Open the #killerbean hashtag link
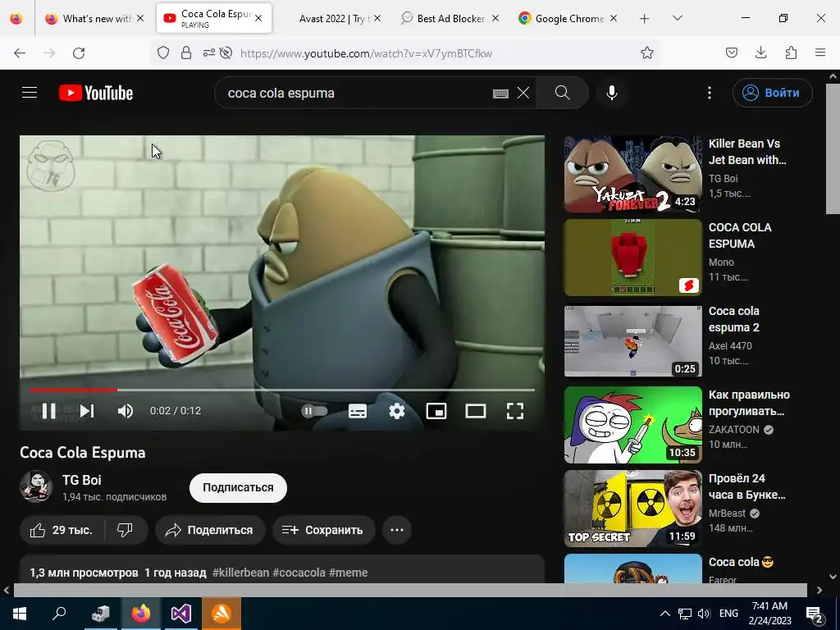Viewport: 840px width, 630px height. 240,573
